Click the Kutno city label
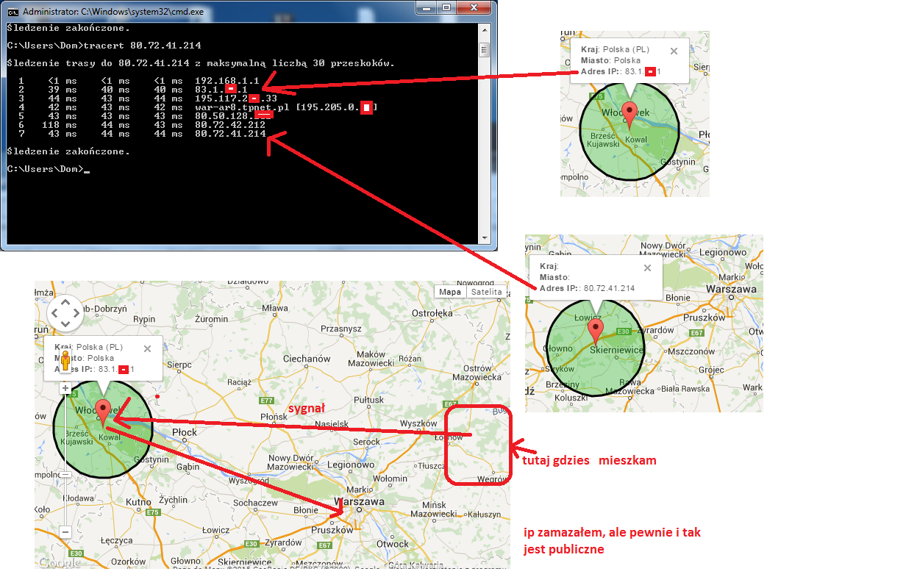 (138, 502)
